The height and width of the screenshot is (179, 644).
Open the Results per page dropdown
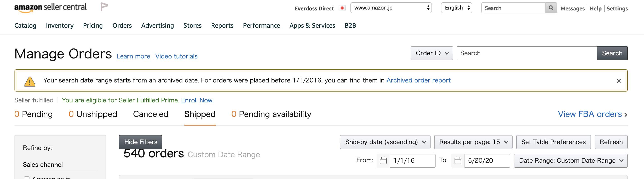pos(473,142)
